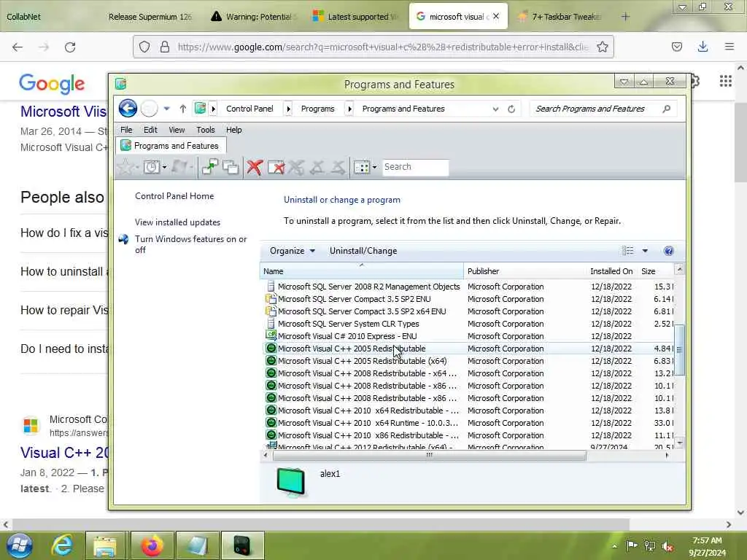Click the red X delete toolbar icon

tap(255, 167)
